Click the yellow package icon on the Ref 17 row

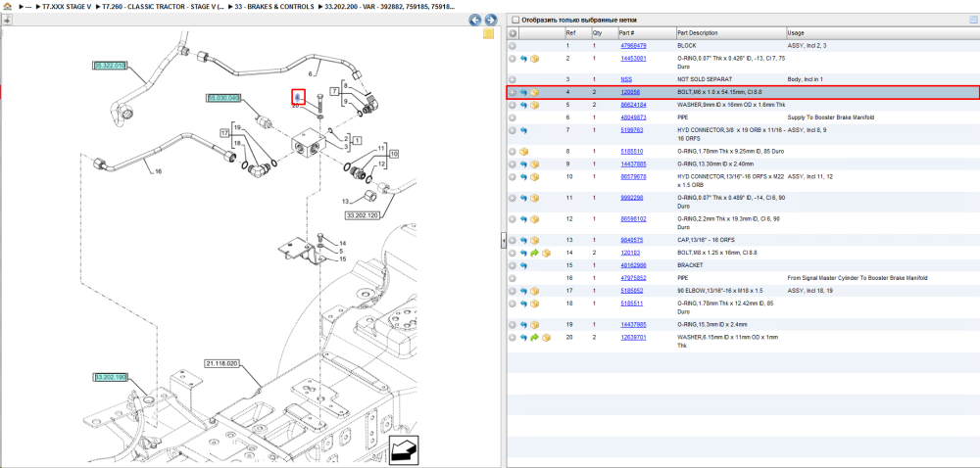pos(534,291)
